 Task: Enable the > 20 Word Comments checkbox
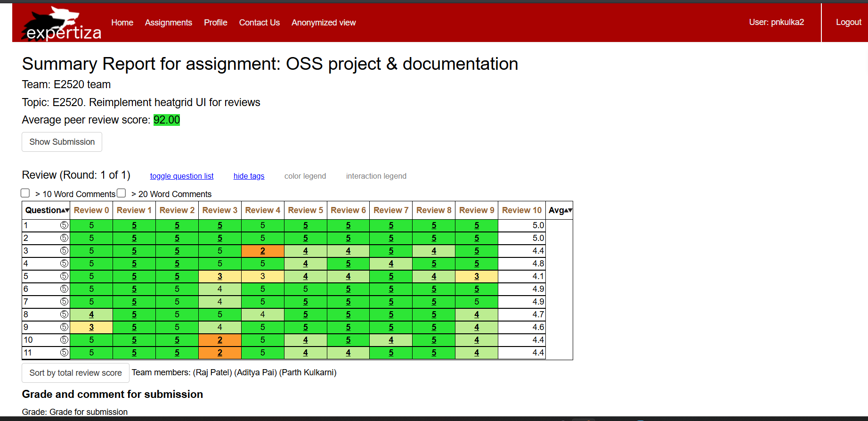click(x=122, y=193)
